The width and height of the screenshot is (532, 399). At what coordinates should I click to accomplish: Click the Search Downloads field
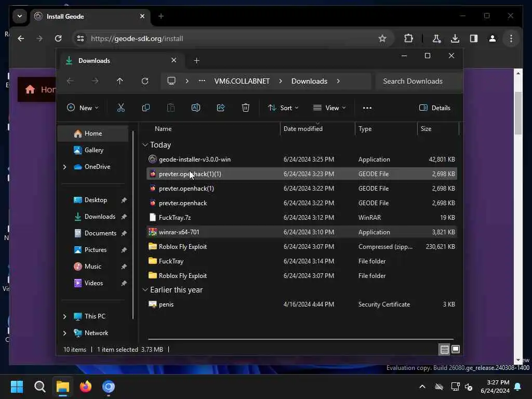click(x=419, y=81)
